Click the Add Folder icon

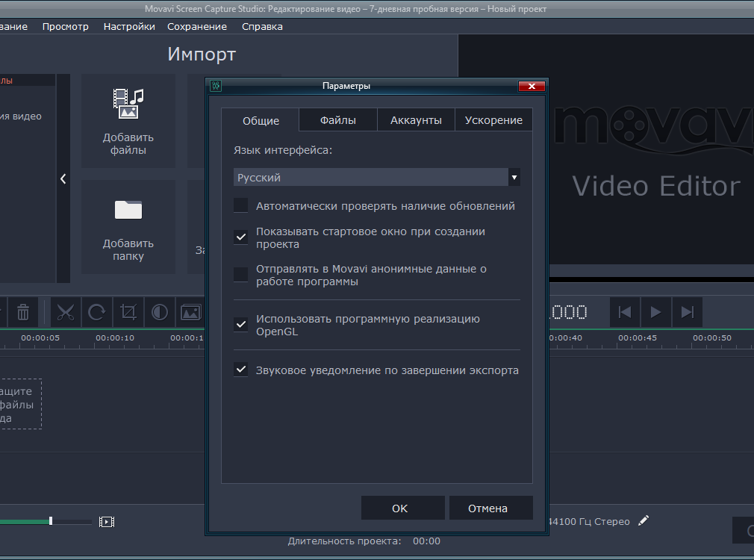[128, 210]
